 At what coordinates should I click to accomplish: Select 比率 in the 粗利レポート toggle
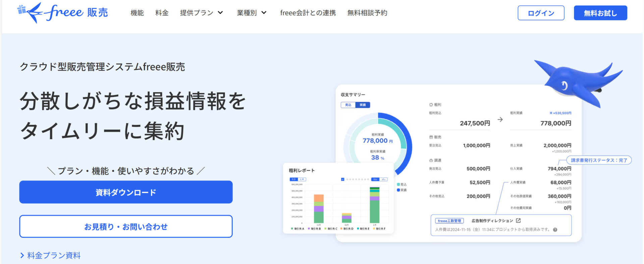point(302,179)
